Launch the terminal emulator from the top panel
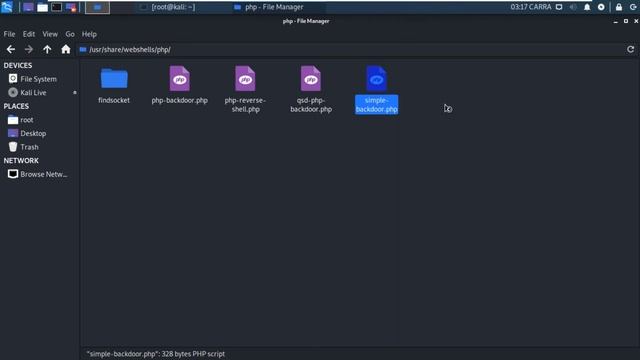 [x=57, y=7]
